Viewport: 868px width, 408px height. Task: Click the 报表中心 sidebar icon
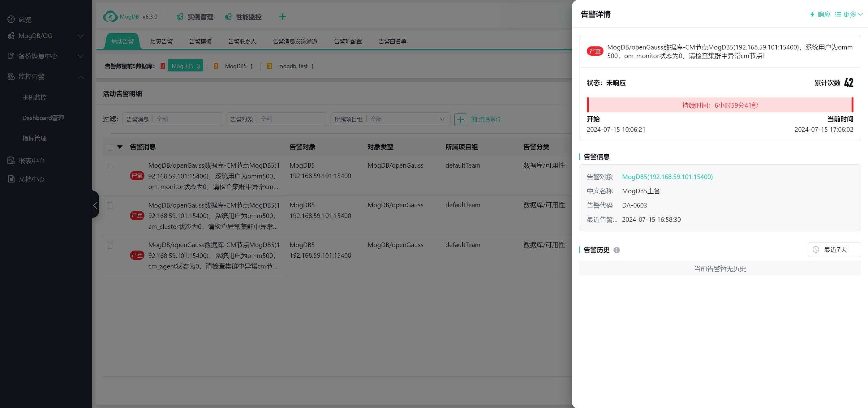tap(11, 161)
